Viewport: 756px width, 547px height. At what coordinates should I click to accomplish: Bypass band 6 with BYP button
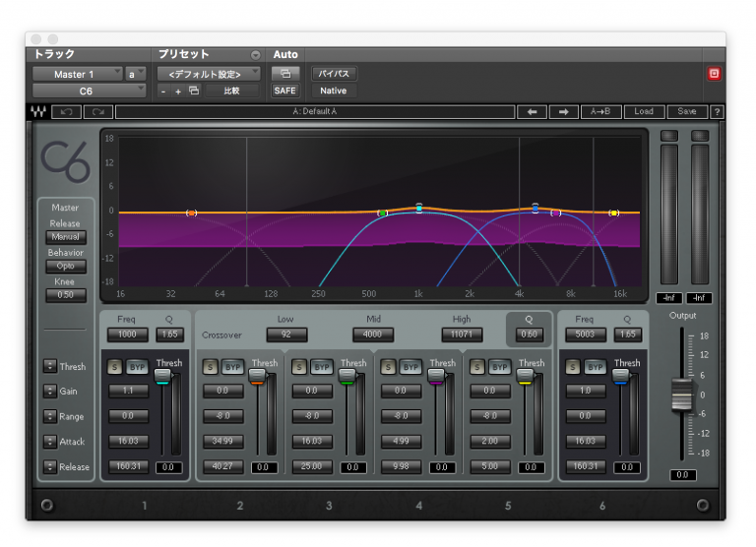[x=596, y=367]
